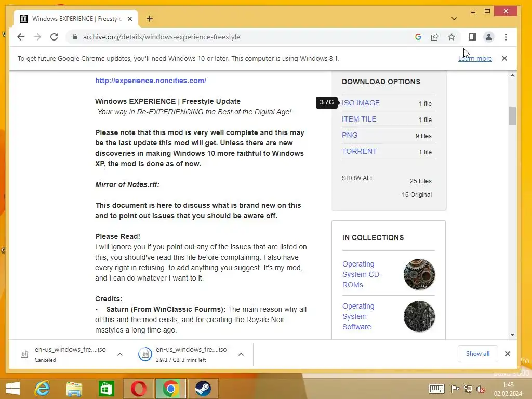This screenshot has height=399, width=532.
Task: Share this page via share icon
Action: (435, 37)
